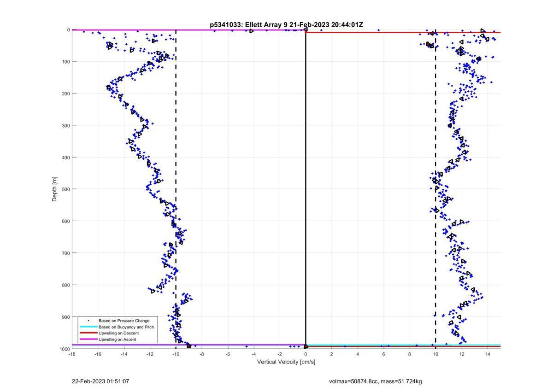The width and height of the screenshot is (553, 392).
Task: Click x-axis tick label '-12'
Action: [150, 354]
